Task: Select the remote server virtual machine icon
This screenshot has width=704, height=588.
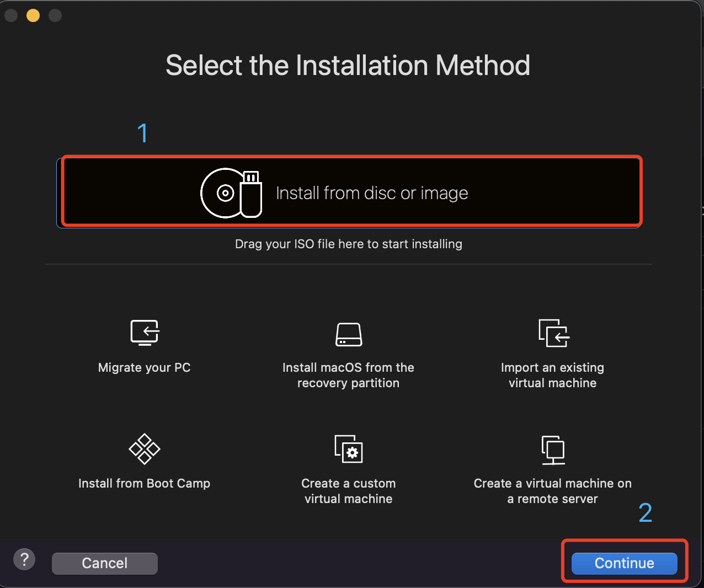Action: pyautogui.click(x=553, y=450)
